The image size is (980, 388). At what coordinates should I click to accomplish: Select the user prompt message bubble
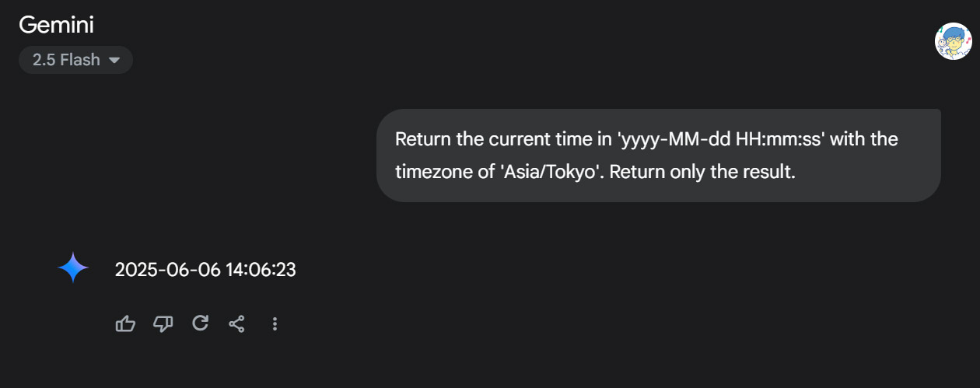[659, 156]
